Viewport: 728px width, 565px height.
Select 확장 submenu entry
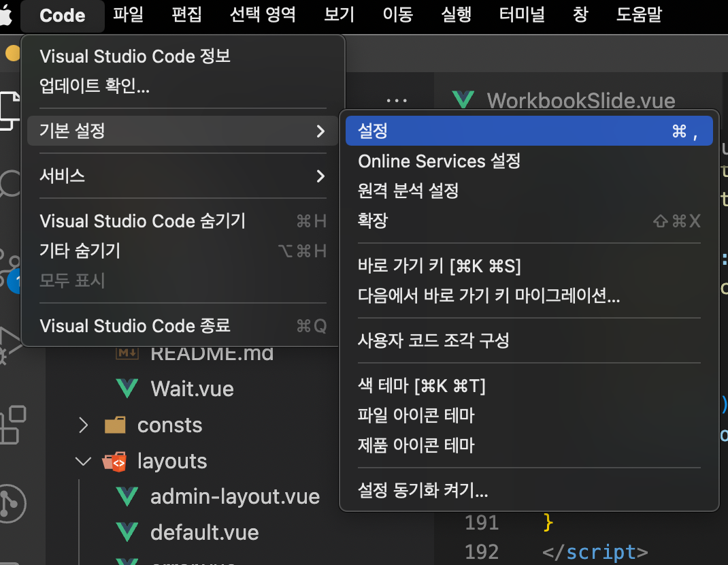[x=529, y=221]
